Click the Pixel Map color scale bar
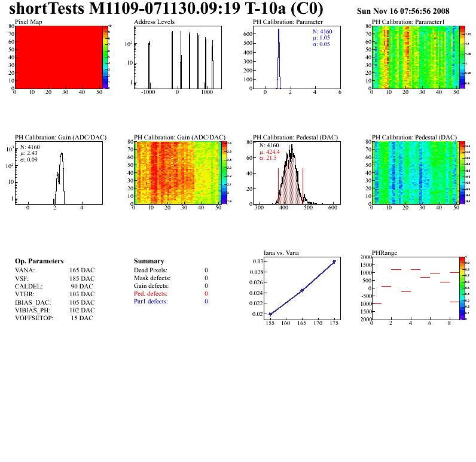This screenshot has height=462, width=476. click(105, 57)
